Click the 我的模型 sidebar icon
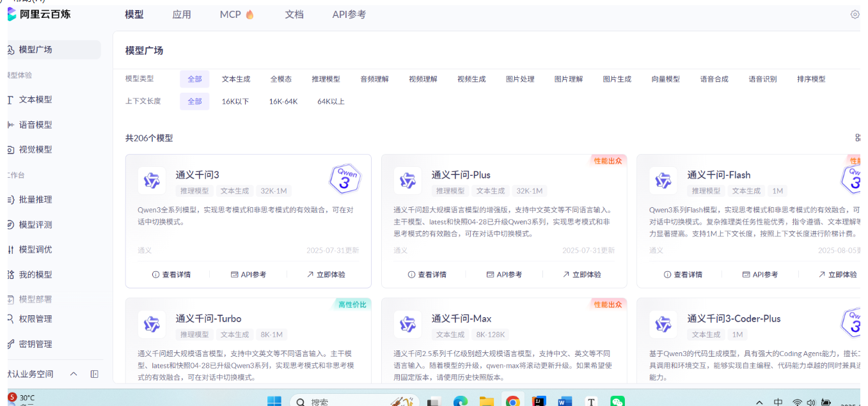Viewport: 868px width, 406px height. (x=10, y=274)
